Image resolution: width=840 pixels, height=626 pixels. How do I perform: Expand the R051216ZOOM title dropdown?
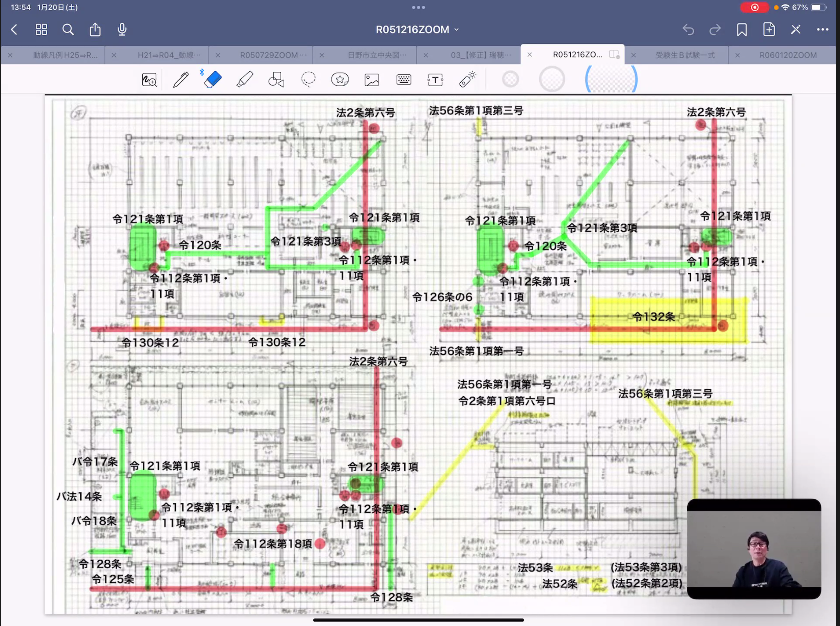pos(417,29)
